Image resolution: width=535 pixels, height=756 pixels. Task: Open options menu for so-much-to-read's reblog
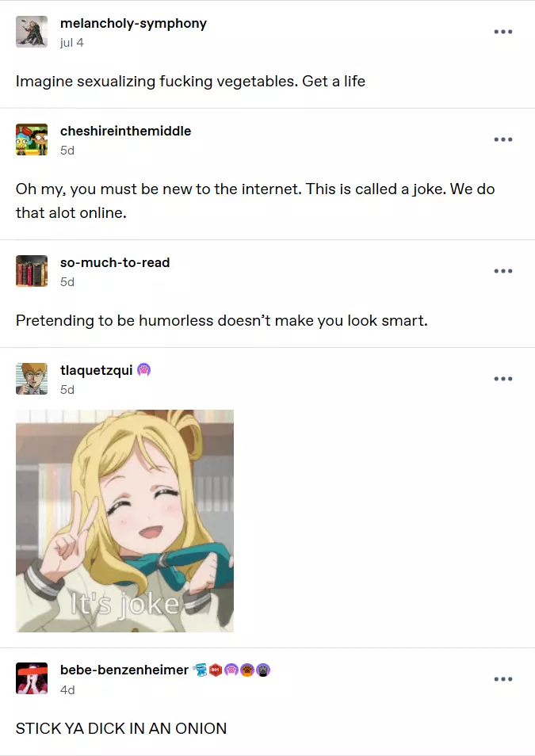click(x=503, y=271)
